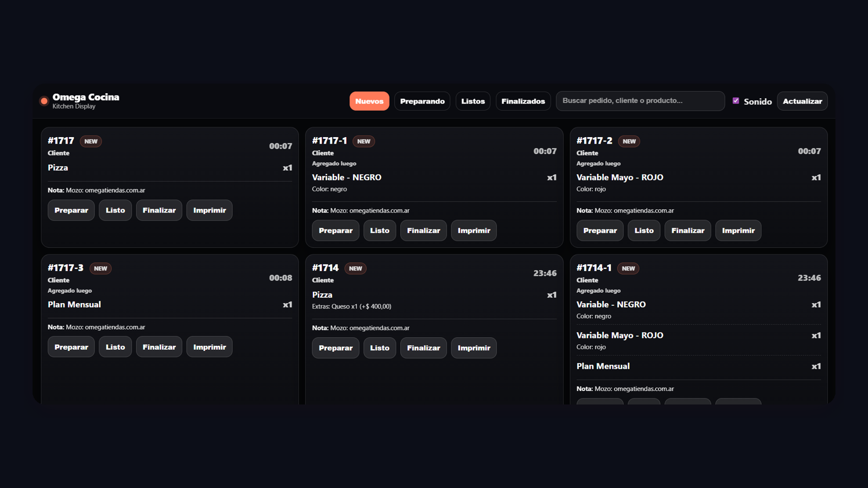
Task: Print order #1714 with Imprimir
Action: [x=474, y=348]
